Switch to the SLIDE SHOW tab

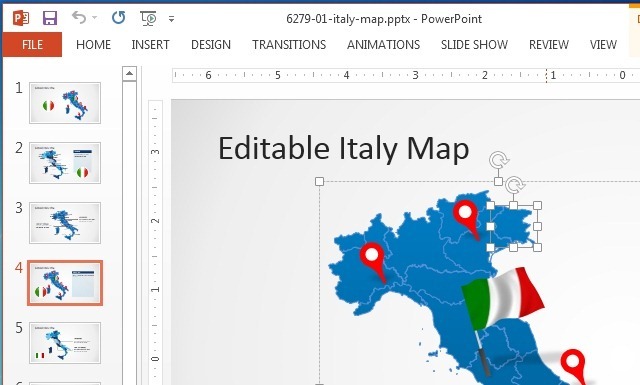(x=474, y=45)
